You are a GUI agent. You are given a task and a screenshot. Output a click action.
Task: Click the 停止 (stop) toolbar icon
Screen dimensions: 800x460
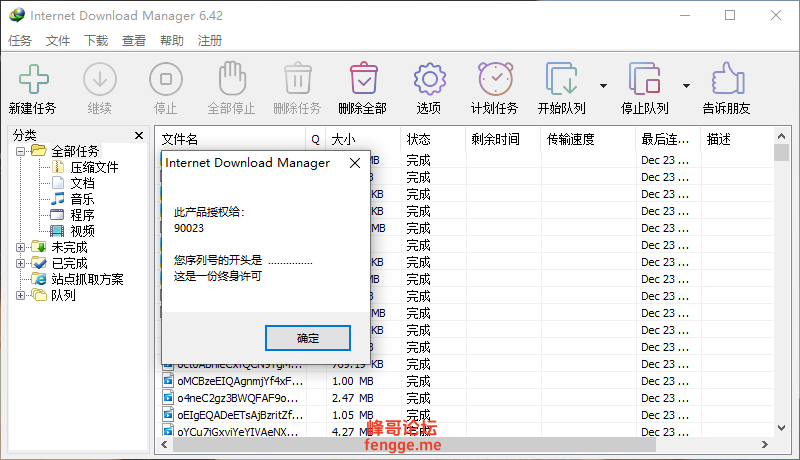click(x=166, y=79)
